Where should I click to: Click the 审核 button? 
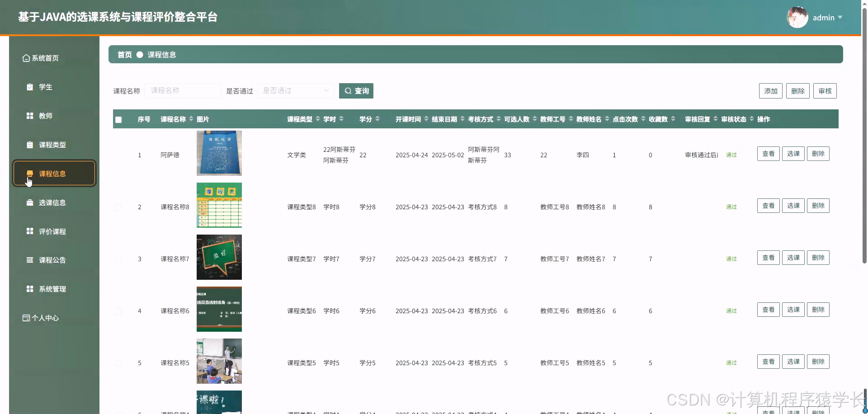coord(825,91)
